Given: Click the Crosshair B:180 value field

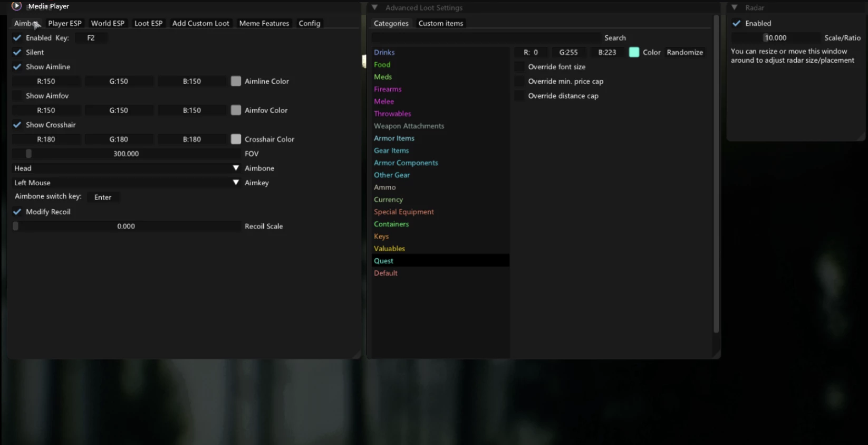Looking at the screenshot, I should point(192,139).
